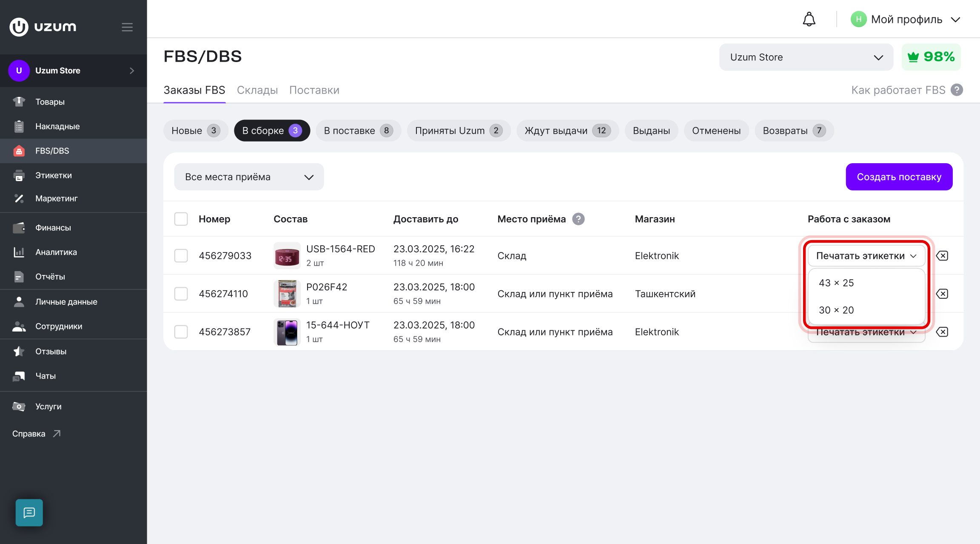Open Накладные in sidebar
Image resolution: width=980 pixels, height=544 pixels.
[x=73, y=126]
